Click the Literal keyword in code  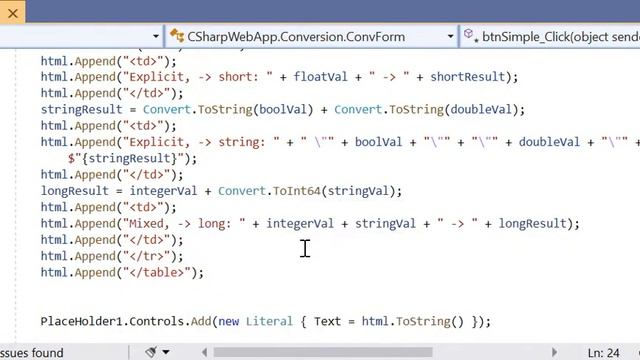269,322
